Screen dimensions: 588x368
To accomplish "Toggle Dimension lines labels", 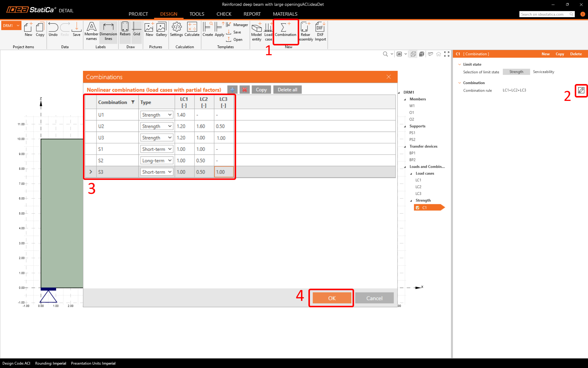I will [108, 31].
